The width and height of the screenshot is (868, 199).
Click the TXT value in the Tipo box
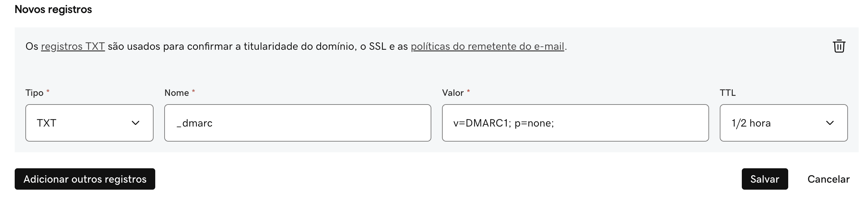tap(46, 123)
